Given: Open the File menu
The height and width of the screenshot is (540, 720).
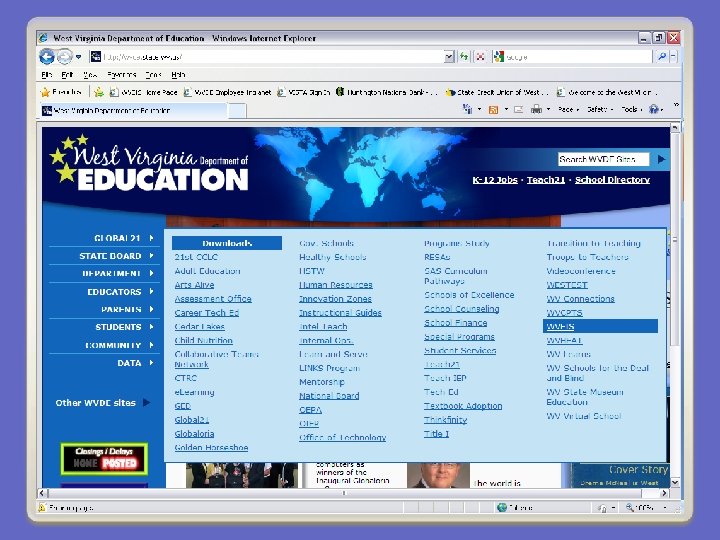Looking at the screenshot, I should coord(46,74).
